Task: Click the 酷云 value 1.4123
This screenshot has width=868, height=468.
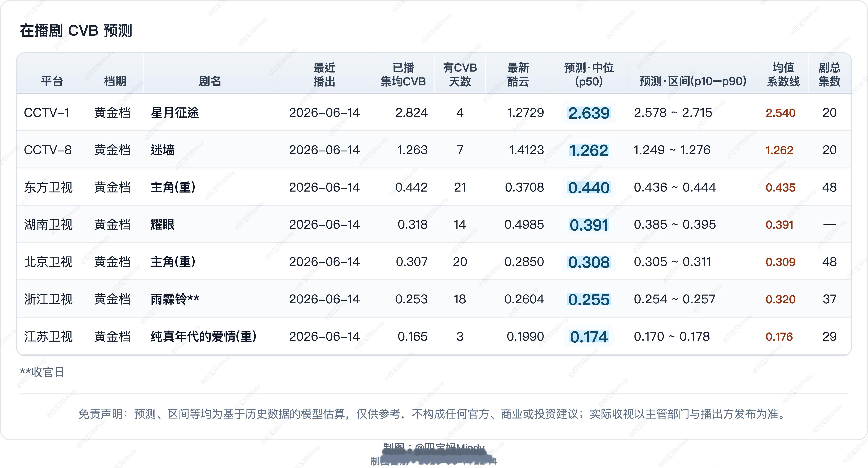Action: coord(526,150)
